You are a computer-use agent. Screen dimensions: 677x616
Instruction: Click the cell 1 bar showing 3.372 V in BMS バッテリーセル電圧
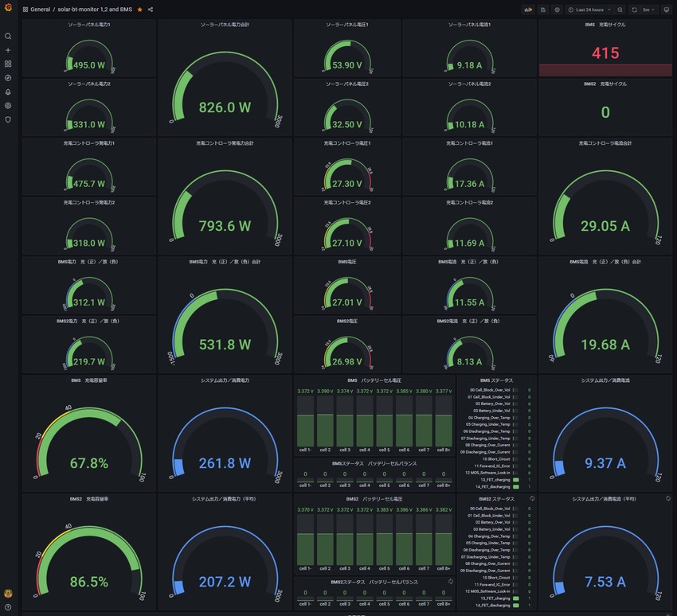point(305,421)
